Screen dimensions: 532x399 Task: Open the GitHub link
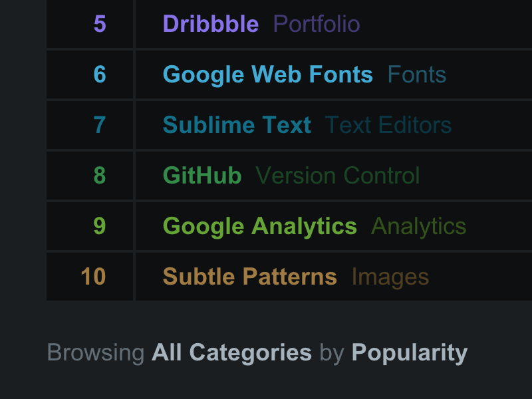coord(202,176)
